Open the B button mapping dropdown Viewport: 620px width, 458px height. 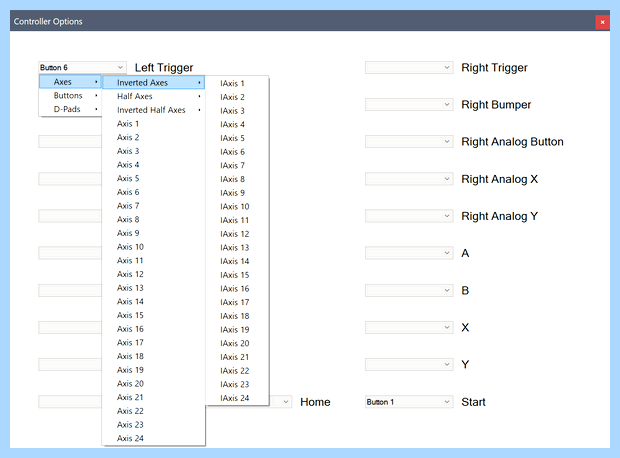coord(409,290)
